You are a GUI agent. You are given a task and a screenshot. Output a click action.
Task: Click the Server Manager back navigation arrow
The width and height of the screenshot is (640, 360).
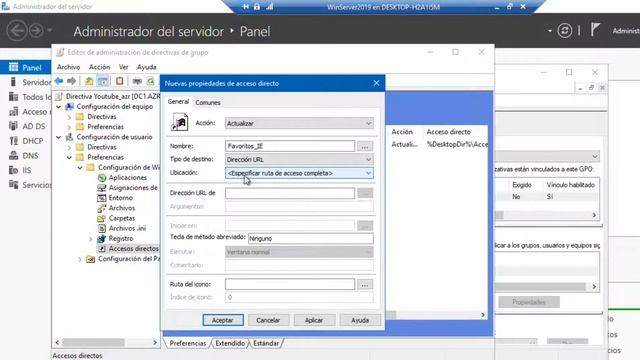17,31
